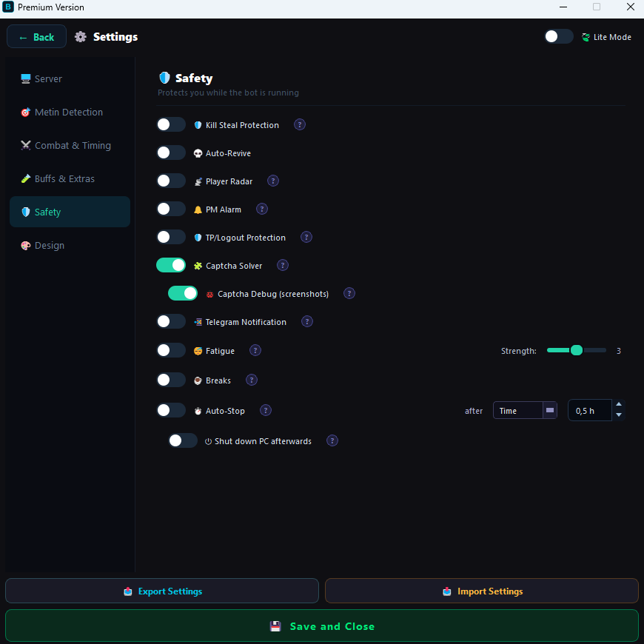Open the Auto-Stop Time dropdown
The image size is (644, 644).
pyautogui.click(x=525, y=410)
